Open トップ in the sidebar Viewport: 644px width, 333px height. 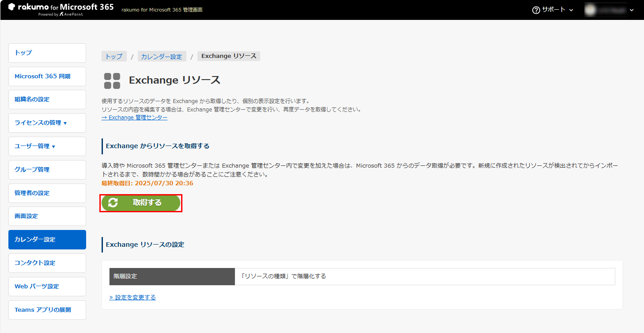pyautogui.click(x=47, y=53)
